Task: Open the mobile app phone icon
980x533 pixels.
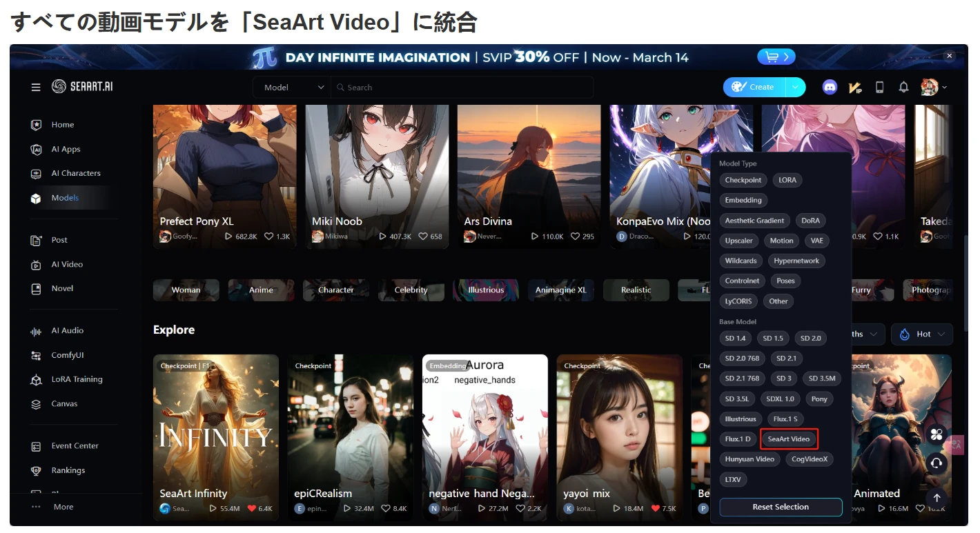Action: pos(879,87)
